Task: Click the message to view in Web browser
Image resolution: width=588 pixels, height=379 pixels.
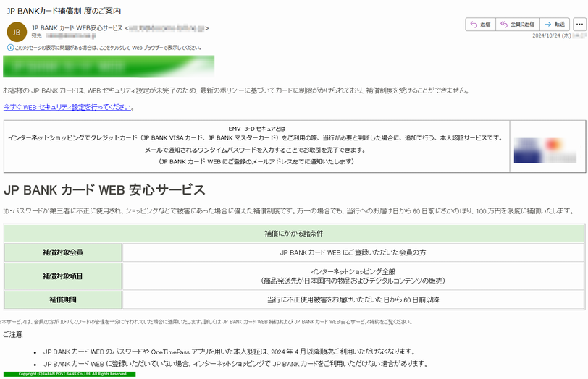Action: tap(108, 48)
